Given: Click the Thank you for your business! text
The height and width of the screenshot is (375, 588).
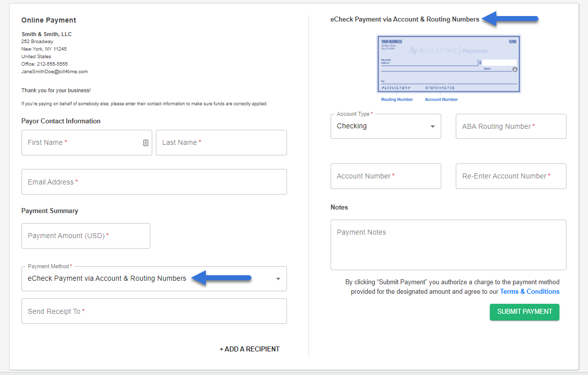Looking at the screenshot, I should click(x=56, y=90).
